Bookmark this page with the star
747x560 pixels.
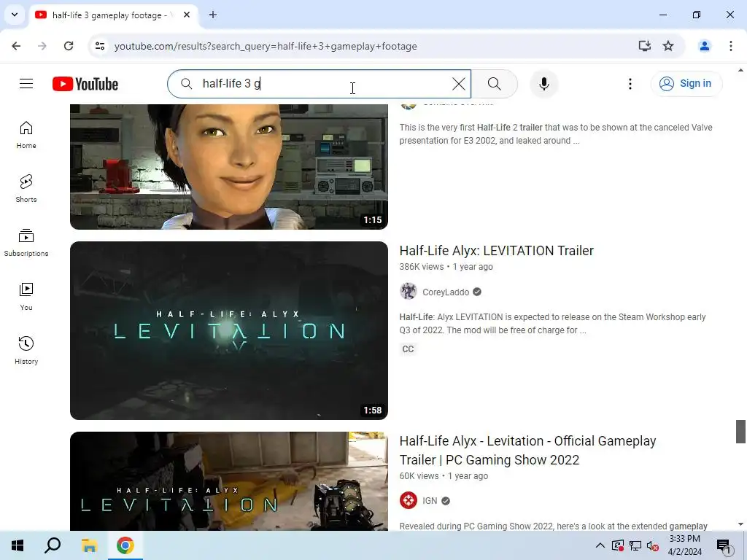tap(668, 46)
